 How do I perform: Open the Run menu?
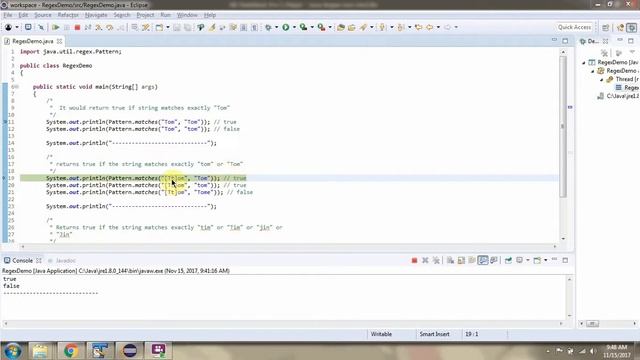click(165, 15)
